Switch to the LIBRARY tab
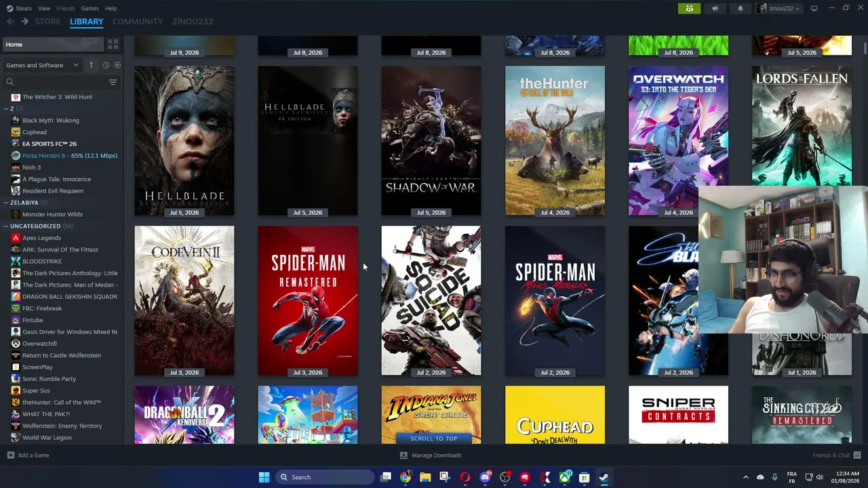 pyautogui.click(x=87, y=22)
